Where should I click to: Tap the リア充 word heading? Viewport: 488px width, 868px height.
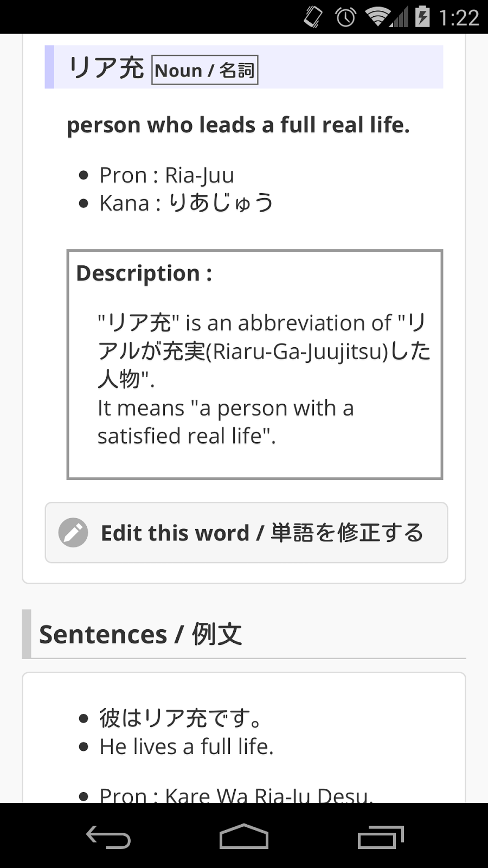pos(106,68)
